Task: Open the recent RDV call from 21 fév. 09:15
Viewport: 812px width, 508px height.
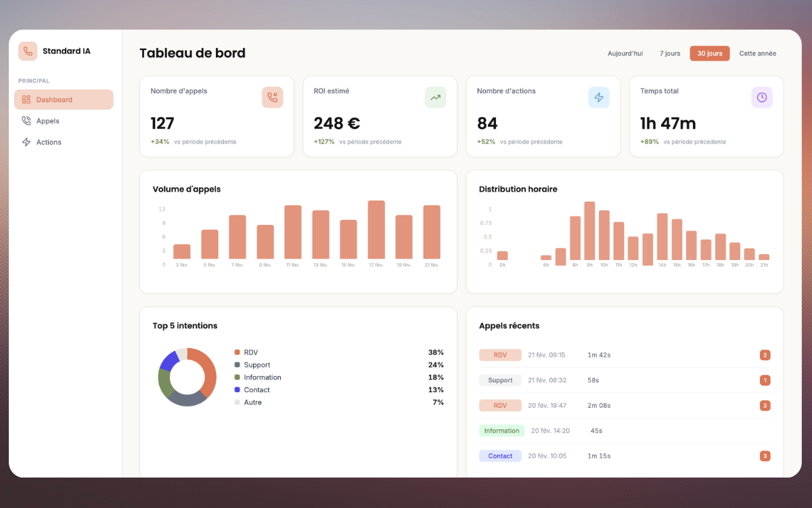Action: click(500, 355)
